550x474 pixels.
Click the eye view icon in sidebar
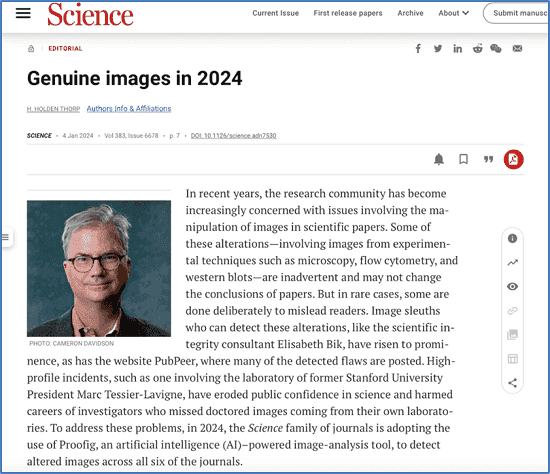point(512,287)
